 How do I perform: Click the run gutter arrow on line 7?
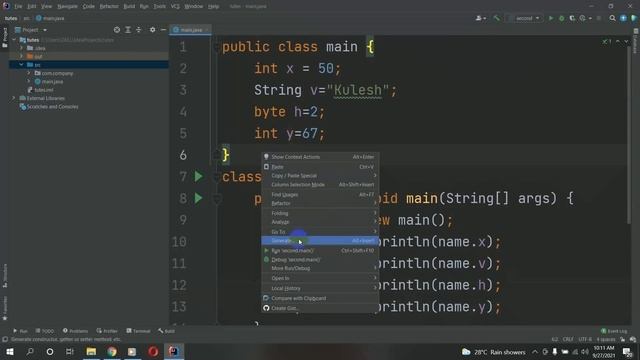198,176
